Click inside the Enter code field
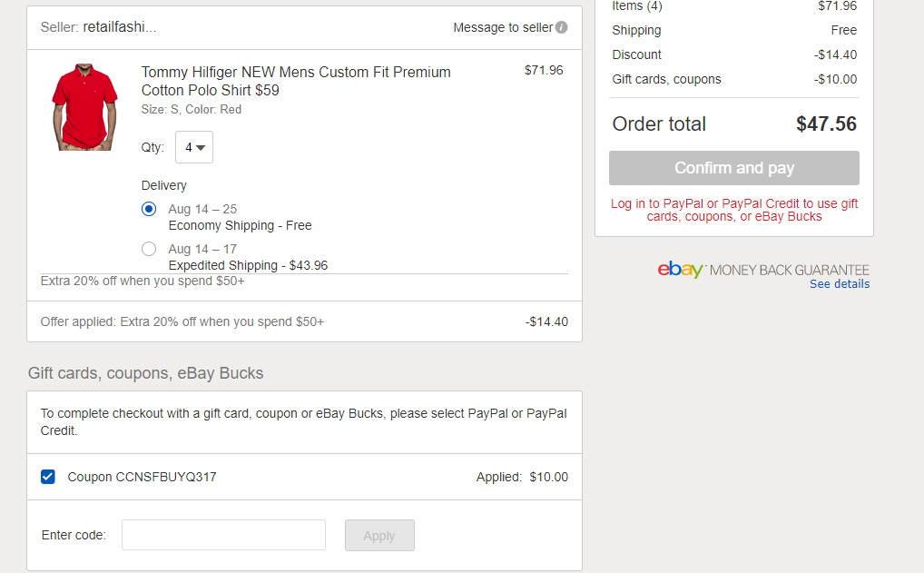The image size is (924, 573). pyautogui.click(x=223, y=535)
